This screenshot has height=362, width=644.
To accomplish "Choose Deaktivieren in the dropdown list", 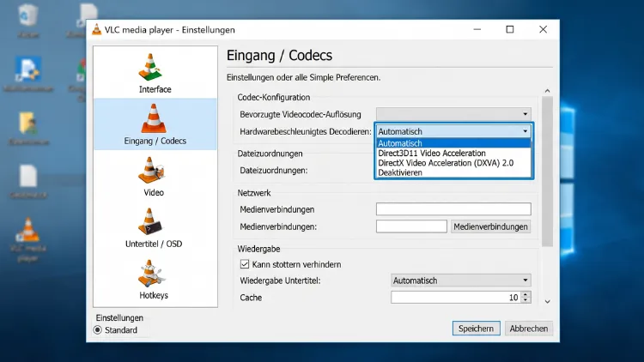I will click(453, 172).
